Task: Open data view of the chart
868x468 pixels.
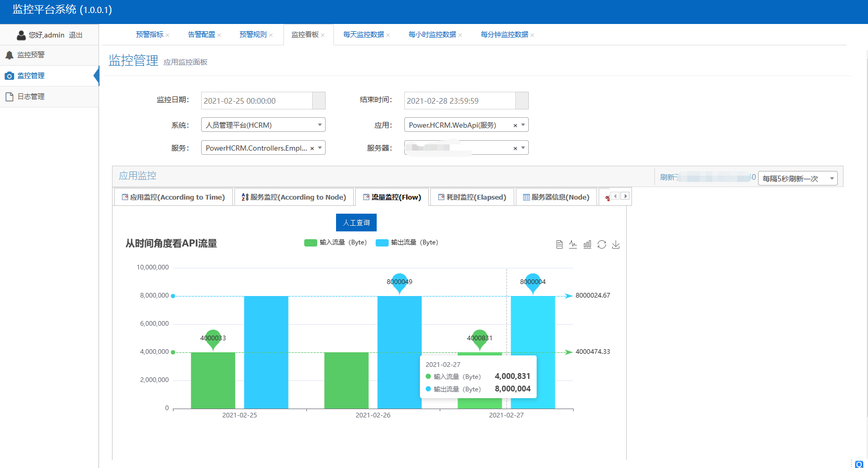Action: (559, 244)
